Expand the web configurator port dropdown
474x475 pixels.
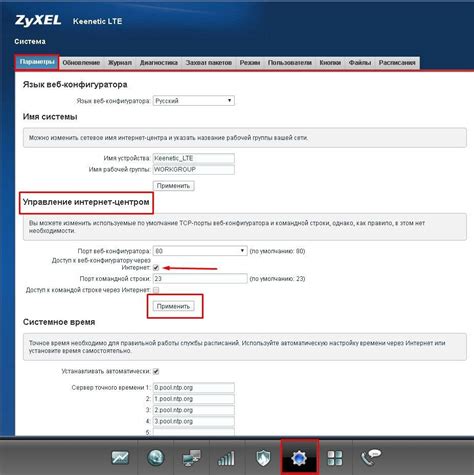(x=200, y=251)
